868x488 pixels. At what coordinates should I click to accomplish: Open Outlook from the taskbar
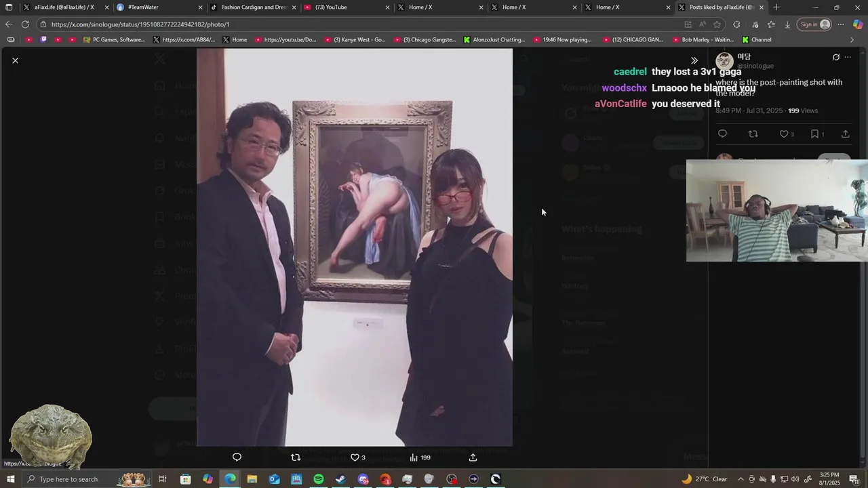click(274, 479)
